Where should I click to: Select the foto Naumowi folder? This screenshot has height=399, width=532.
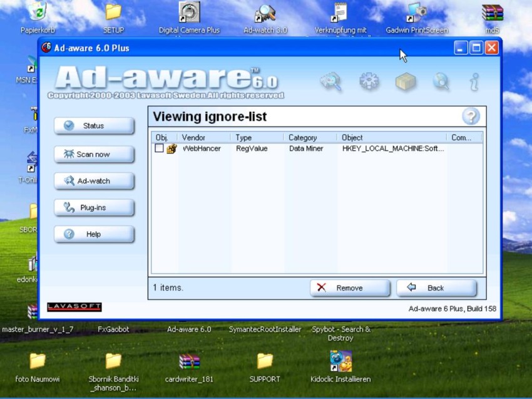[38, 361]
